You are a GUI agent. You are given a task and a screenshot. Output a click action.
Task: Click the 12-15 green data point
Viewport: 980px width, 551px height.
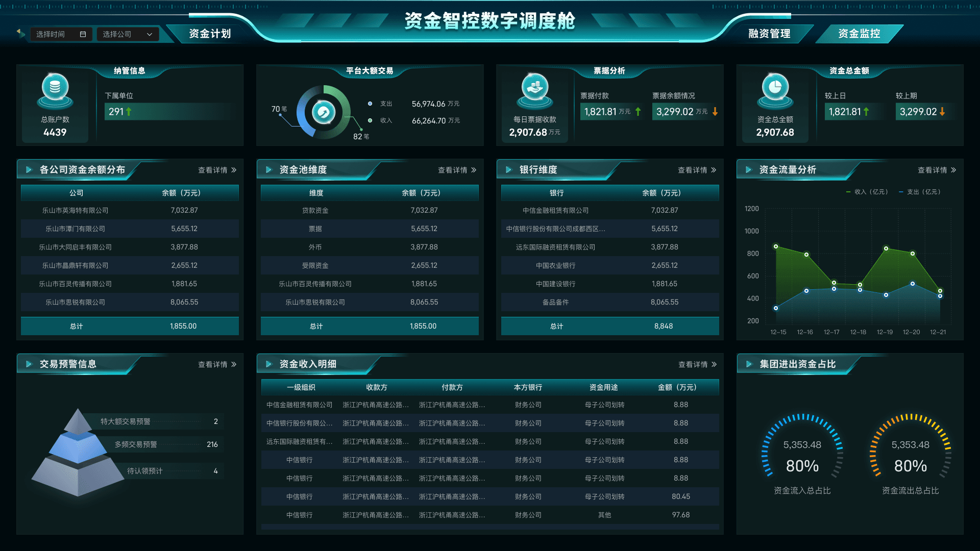pyautogui.click(x=776, y=246)
